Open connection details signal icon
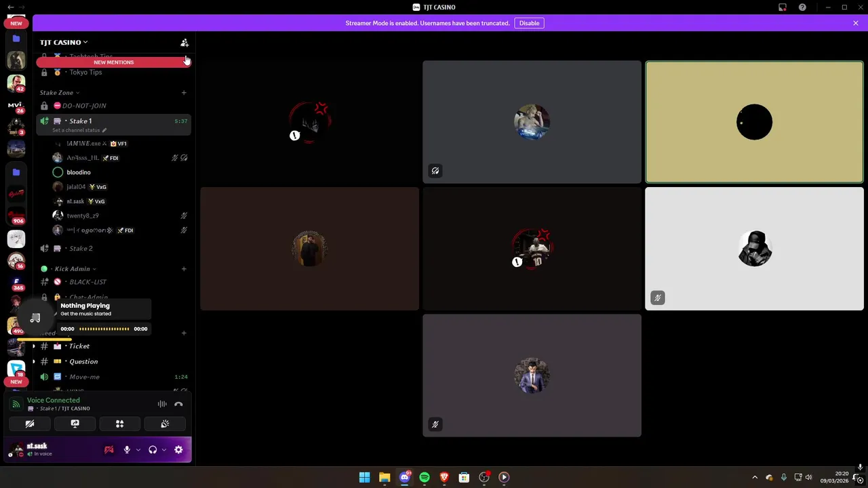The image size is (868, 488). pos(16,404)
